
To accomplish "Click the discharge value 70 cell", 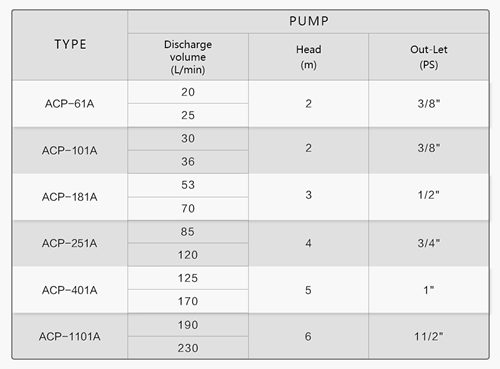I will click(x=188, y=209).
